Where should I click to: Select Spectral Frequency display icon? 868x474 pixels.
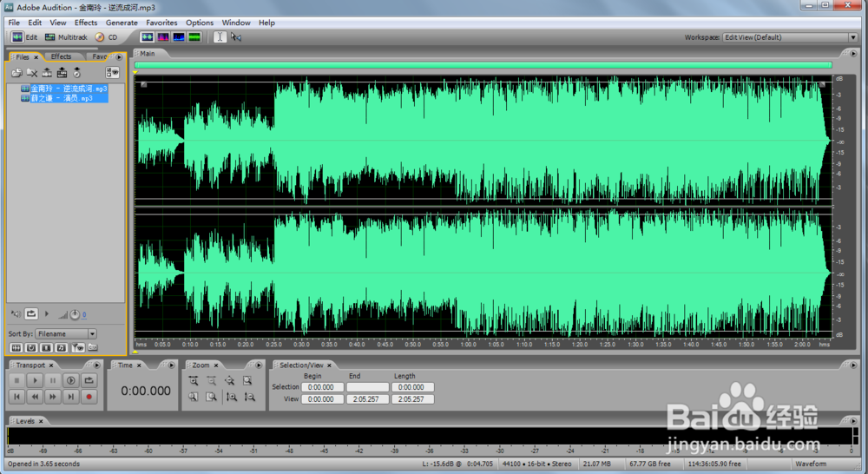click(163, 37)
